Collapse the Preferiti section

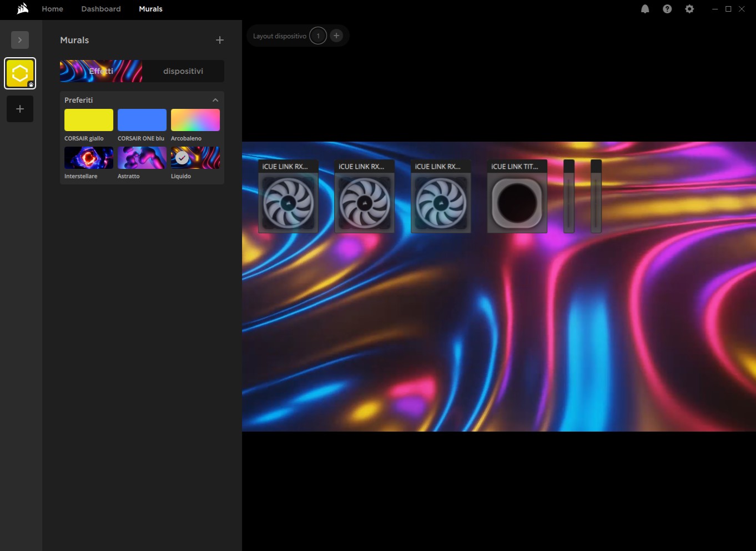tap(215, 100)
